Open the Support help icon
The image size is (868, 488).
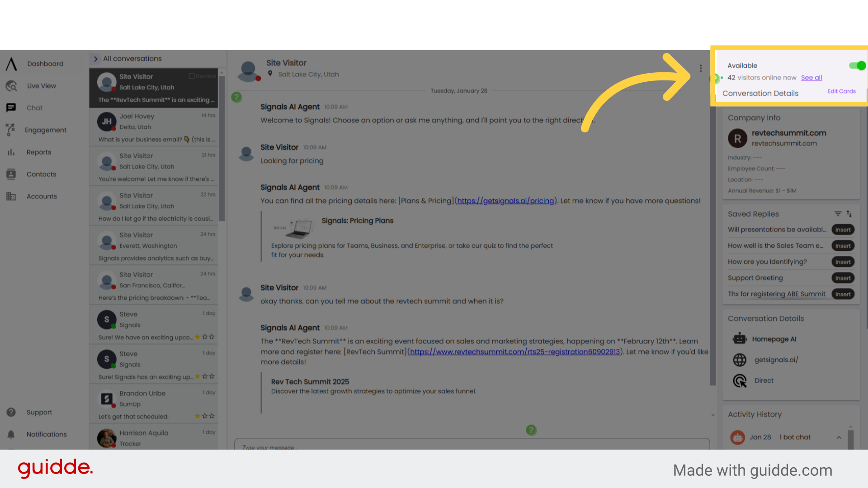point(11,412)
